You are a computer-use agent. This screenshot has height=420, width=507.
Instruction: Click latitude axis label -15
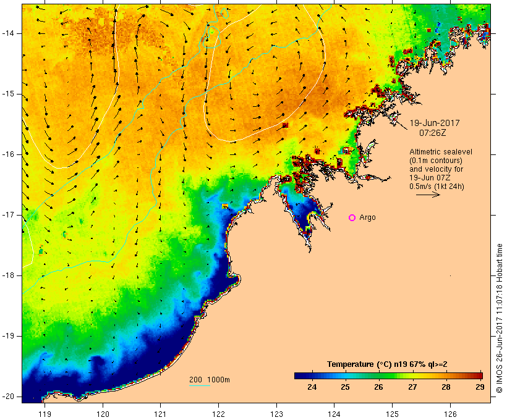coord(7,94)
